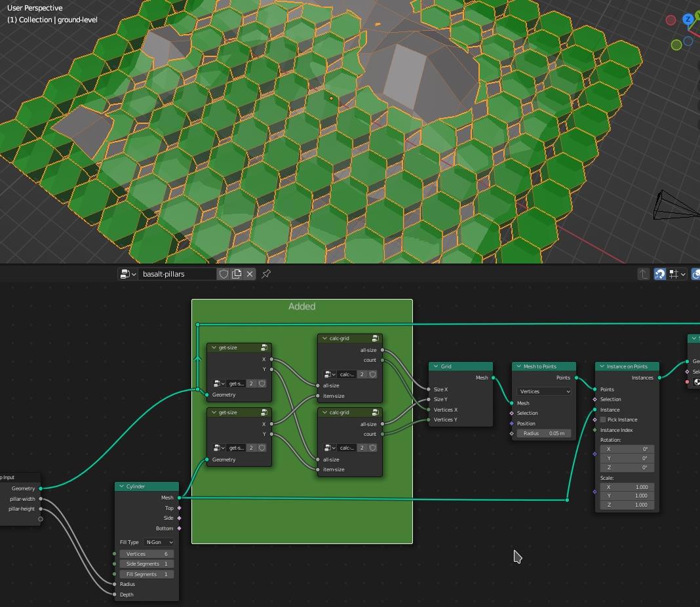
Task: Toggle fake user shield for basalt-pillars
Action: tap(224, 274)
